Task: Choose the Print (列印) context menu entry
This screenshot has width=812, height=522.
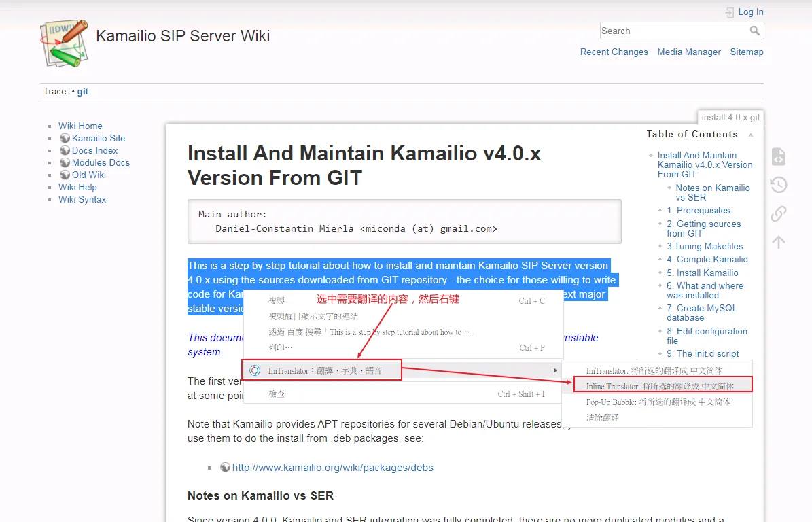Action: point(403,347)
